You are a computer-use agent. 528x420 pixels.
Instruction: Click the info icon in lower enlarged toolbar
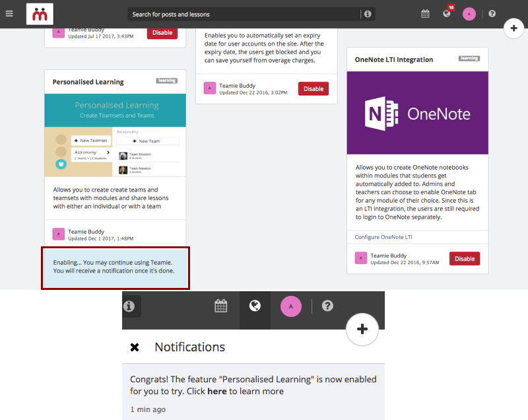coord(129,306)
